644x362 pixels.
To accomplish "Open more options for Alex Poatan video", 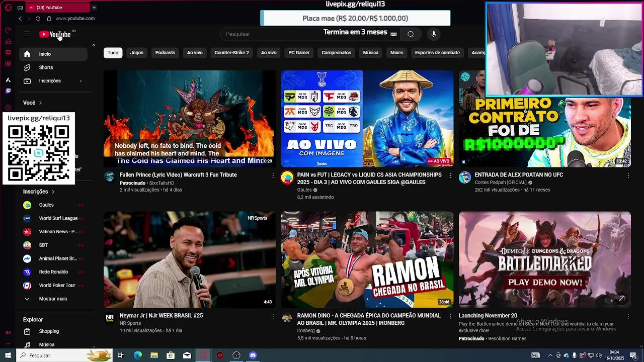I will [x=628, y=175].
